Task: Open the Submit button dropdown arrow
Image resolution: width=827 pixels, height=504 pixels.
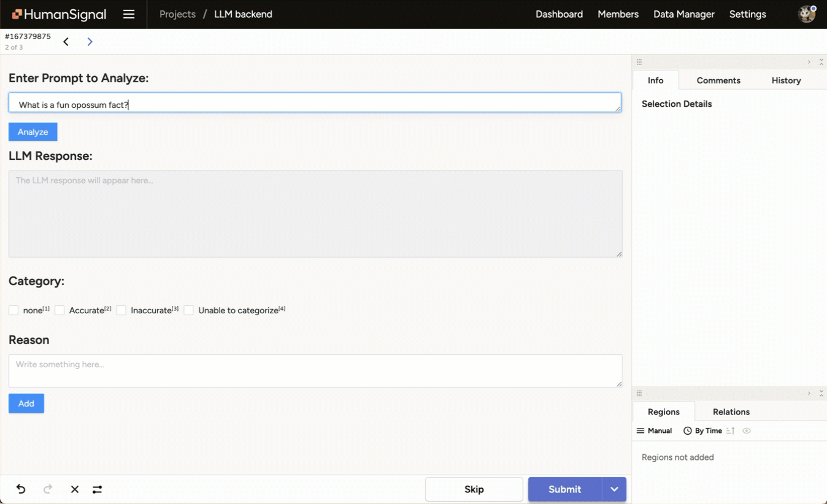Action: tap(614, 489)
